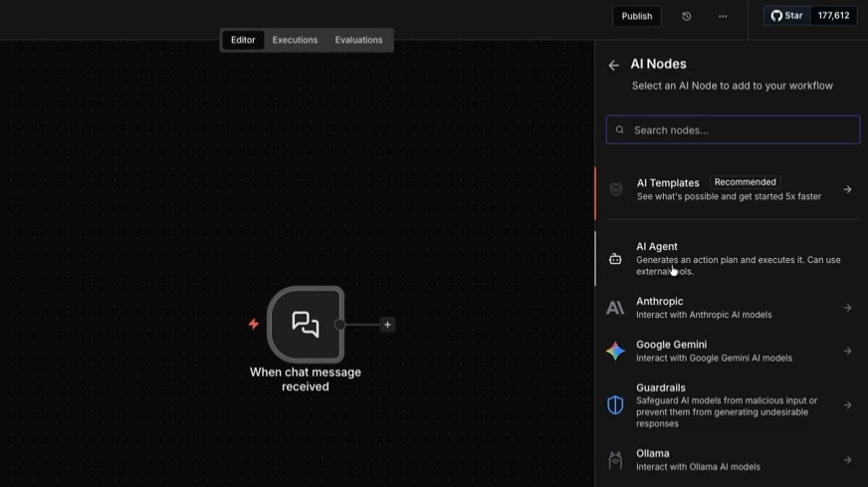Click the GitHub Star button
Viewport: 868px width, 487px height.
click(786, 16)
